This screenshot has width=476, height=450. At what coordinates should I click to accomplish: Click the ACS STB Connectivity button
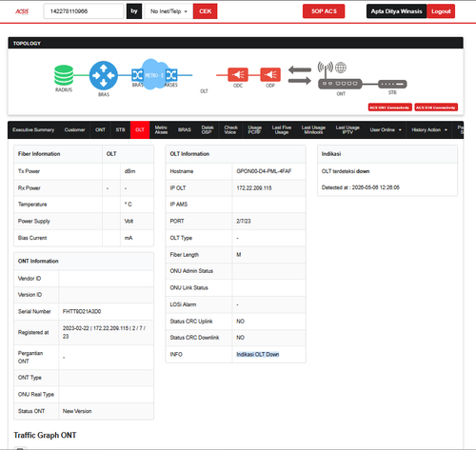tap(436, 108)
